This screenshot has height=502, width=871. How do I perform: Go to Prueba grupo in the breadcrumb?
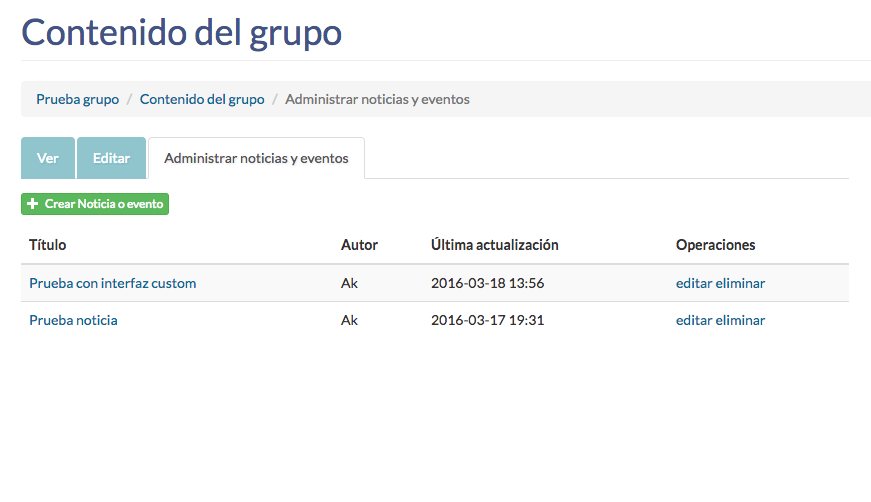(x=77, y=99)
